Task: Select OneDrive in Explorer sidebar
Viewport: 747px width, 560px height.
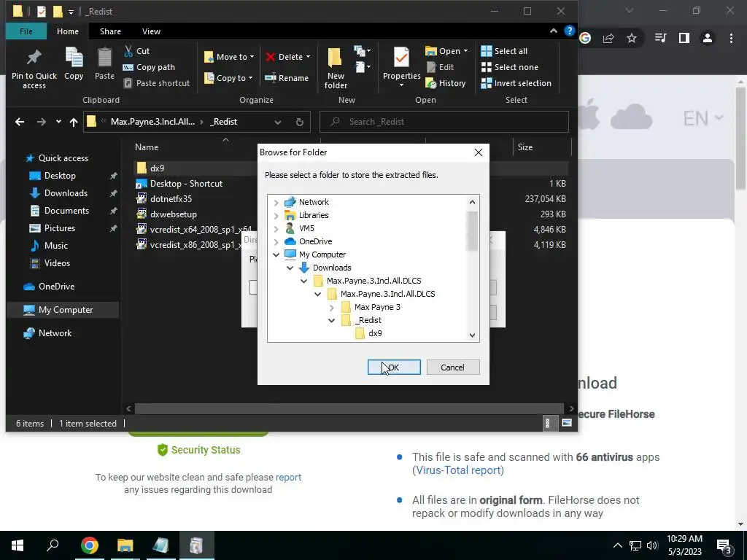Action: point(56,287)
